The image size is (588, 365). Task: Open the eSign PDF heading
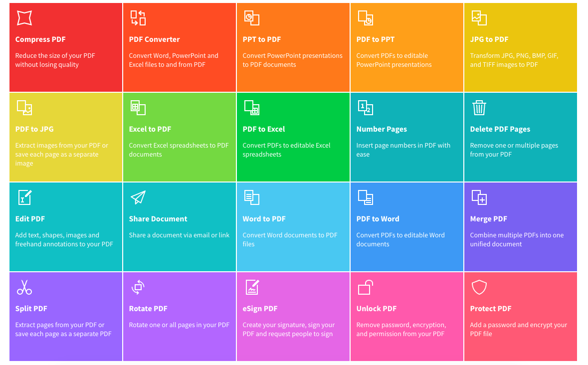coord(260,309)
